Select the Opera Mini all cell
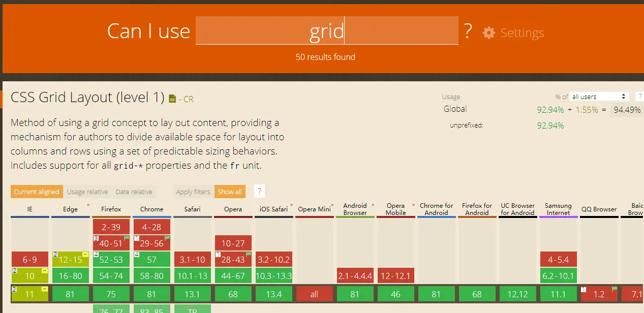The image size is (644, 313). pyautogui.click(x=315, y=294)
